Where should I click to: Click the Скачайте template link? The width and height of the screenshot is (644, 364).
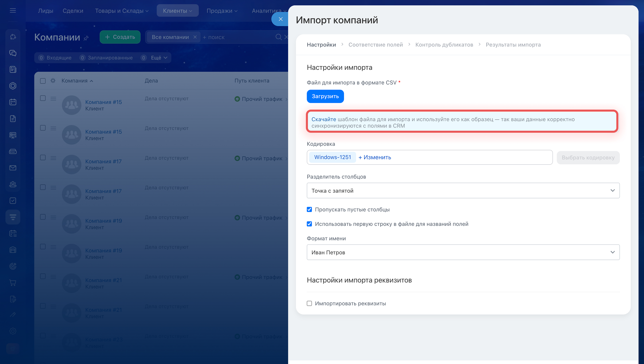[x=324, y=119]
